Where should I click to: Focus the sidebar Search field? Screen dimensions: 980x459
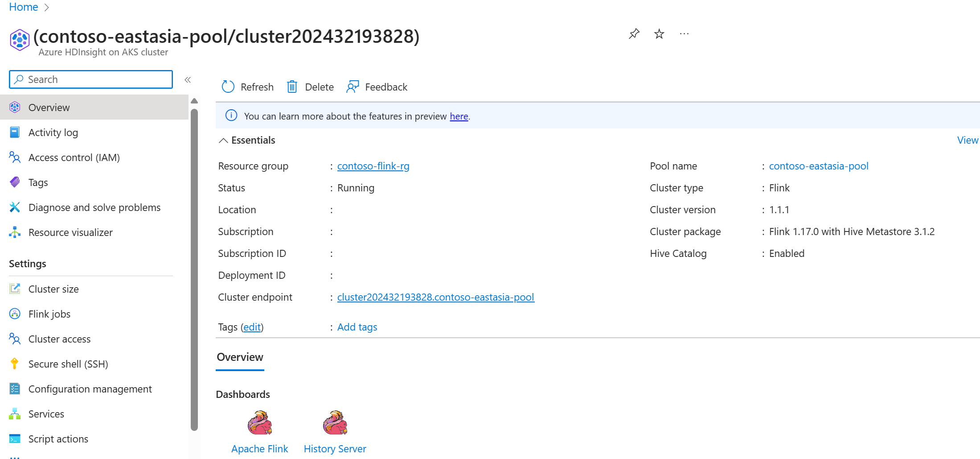91,79
